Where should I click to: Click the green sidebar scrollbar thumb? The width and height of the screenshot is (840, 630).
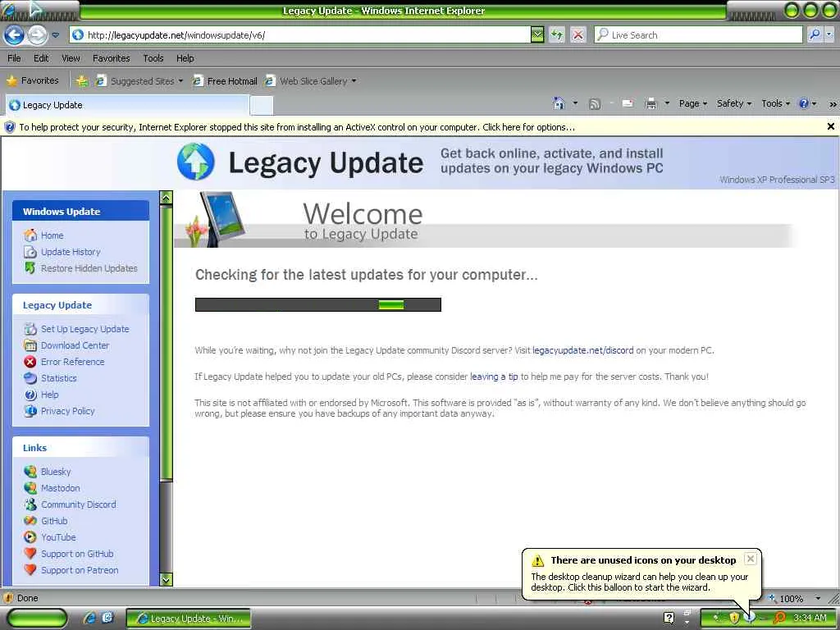166,342
